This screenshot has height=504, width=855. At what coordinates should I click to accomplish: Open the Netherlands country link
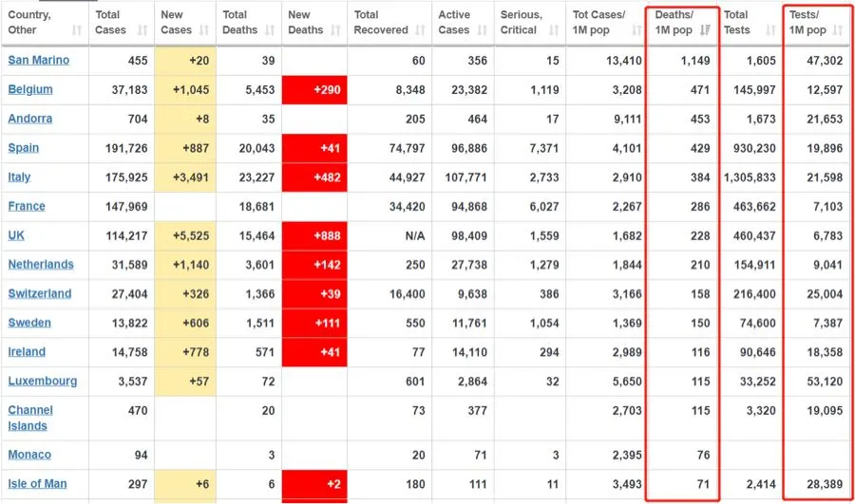[41, 265]
